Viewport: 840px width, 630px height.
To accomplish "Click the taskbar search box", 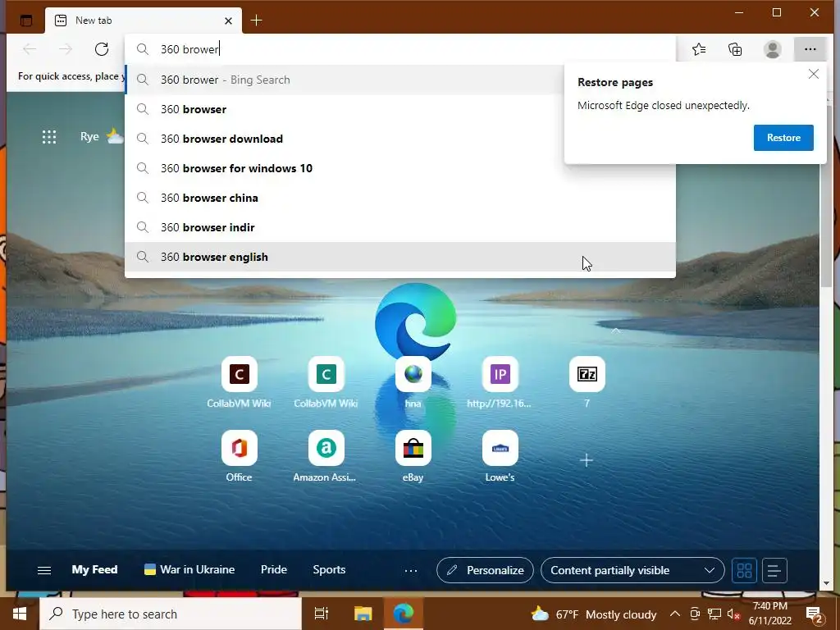I will click(171, 614).
